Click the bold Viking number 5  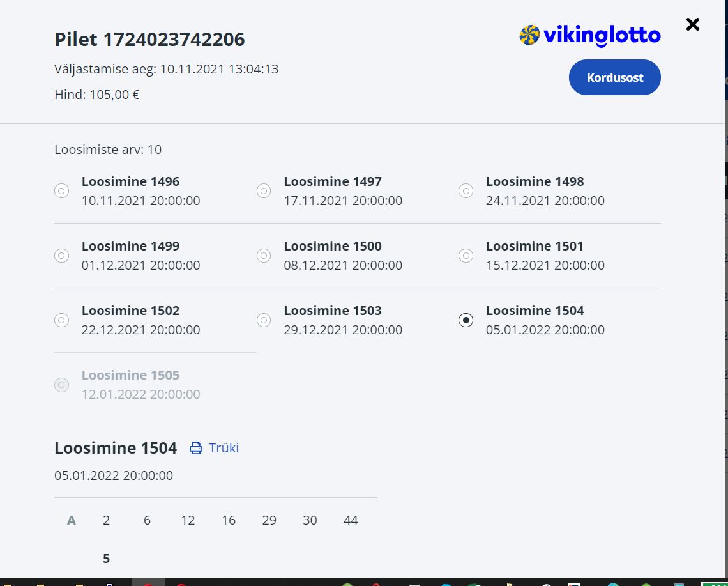[x=106, y=559]
